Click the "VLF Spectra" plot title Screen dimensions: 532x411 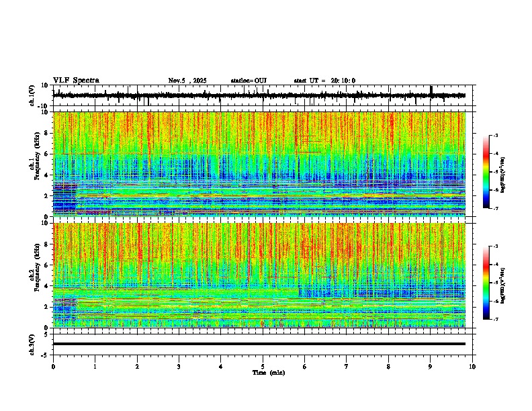[76, 81]
